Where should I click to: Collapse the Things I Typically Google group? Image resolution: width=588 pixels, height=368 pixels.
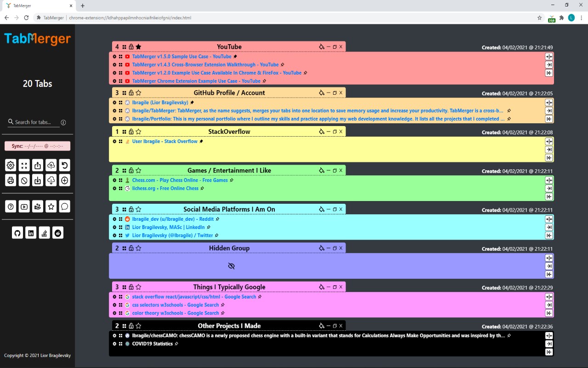click(328, 287)
